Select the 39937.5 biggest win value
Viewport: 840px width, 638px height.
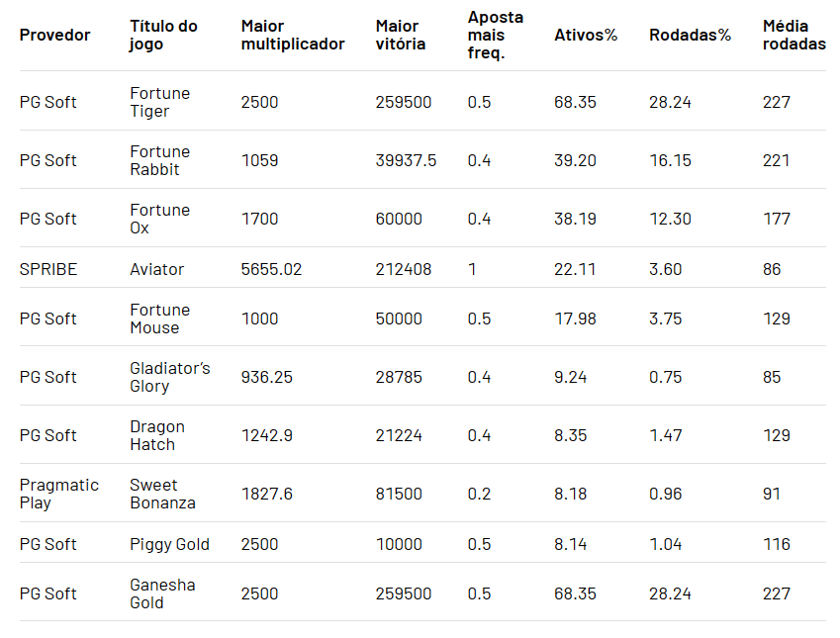[x=406, y=160]
